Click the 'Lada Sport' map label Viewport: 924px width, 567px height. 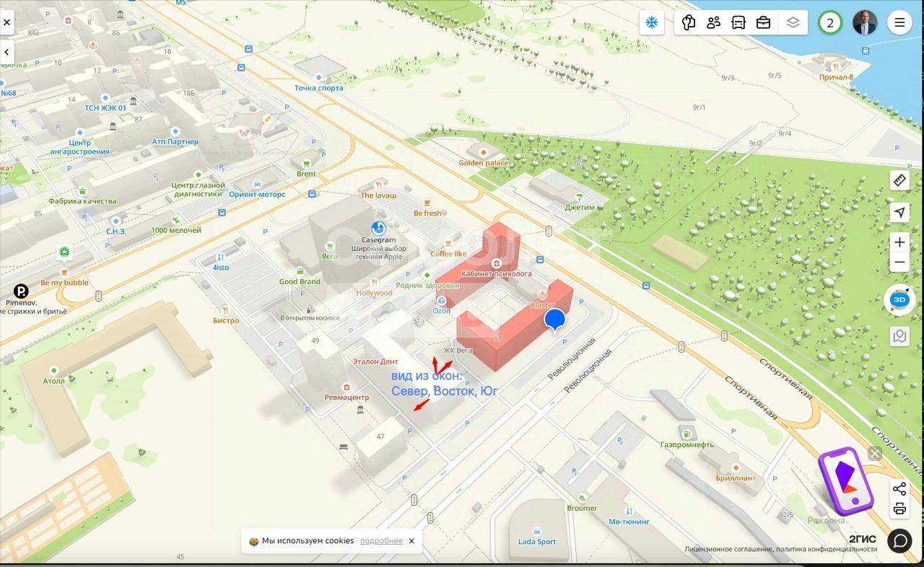click(537, 542)
